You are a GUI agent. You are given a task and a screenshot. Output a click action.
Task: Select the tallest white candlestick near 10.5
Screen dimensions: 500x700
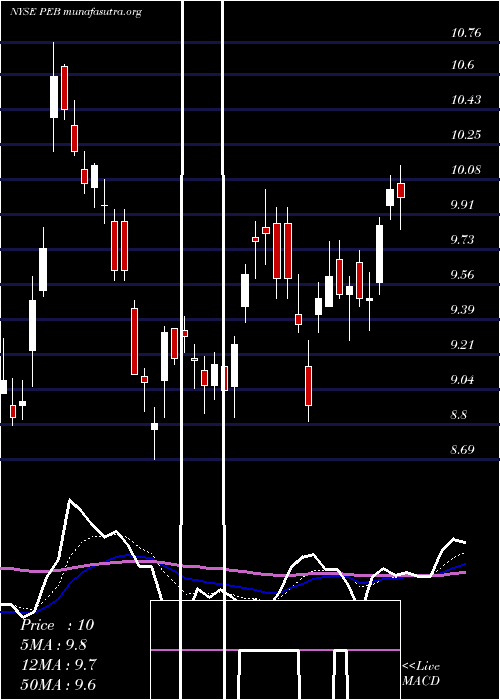pyautogui.click(x=54, y=97)
